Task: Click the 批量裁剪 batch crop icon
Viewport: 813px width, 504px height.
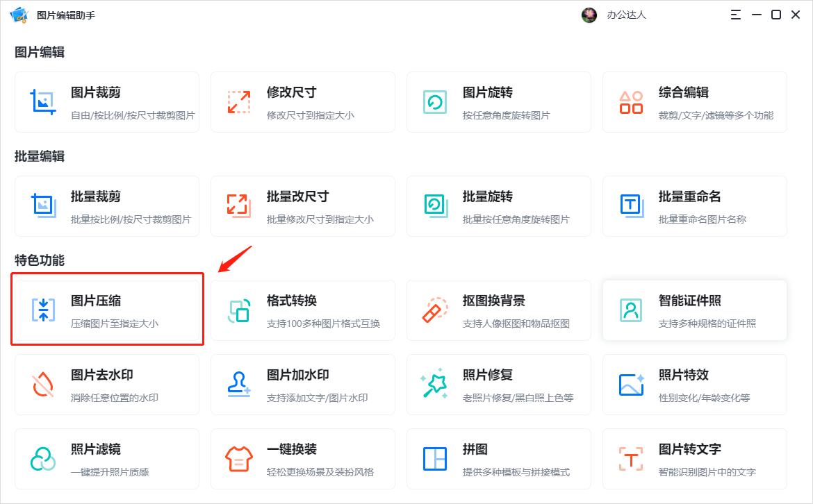Action: pyautogui.click(x=42, y=205)
